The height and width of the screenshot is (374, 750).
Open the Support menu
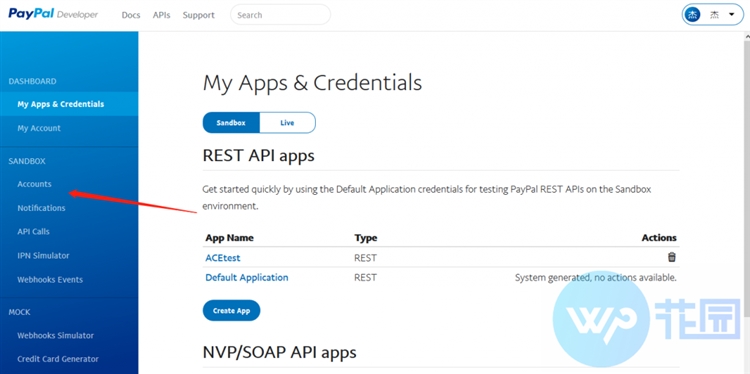tap(199, 15)
